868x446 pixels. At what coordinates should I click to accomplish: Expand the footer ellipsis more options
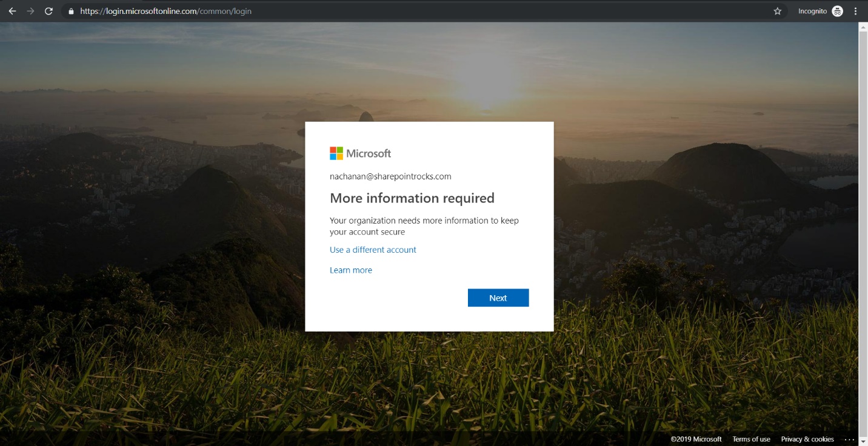(x=849, y=439)
